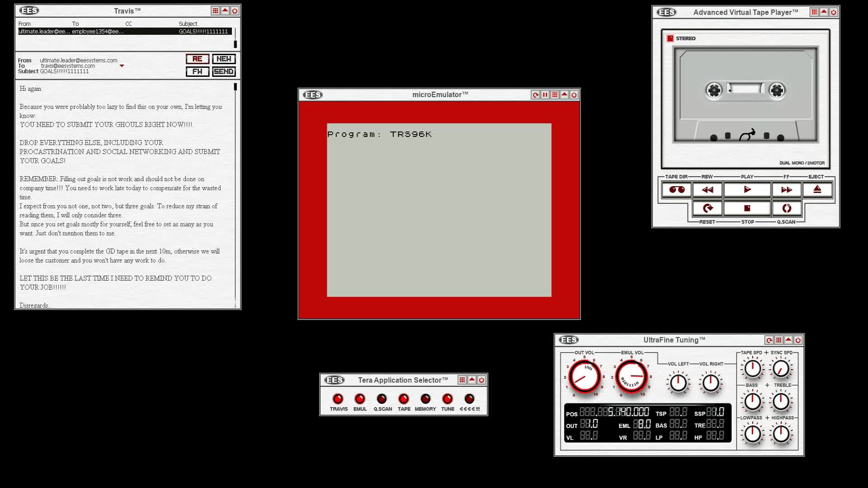This screenshot has height=488, width=868.
Task: Click the SEND button in Travis
Action: point(224,72)
